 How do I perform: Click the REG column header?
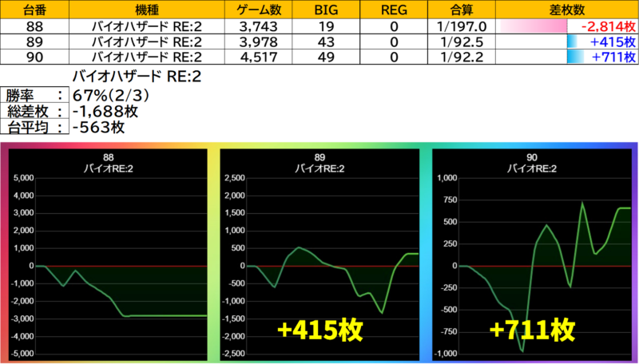(x=394, y=10)
